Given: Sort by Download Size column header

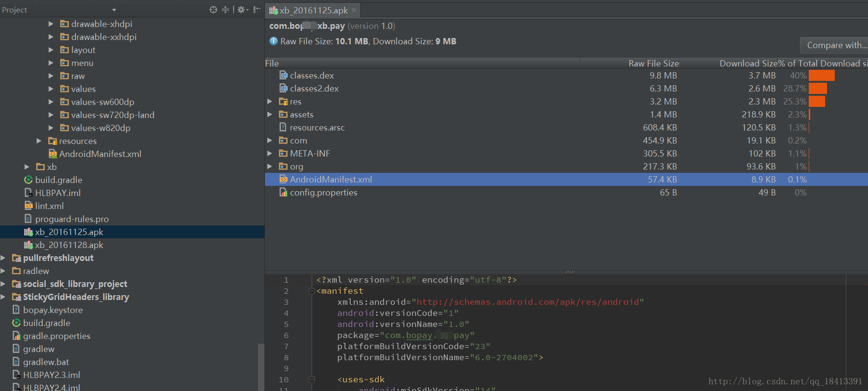Looking at the screenshot, I should coord(728,63).
